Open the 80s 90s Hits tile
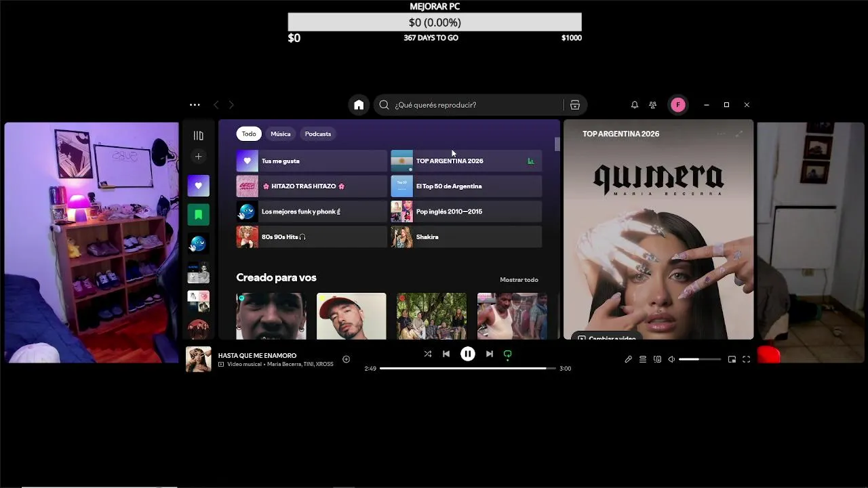The height and width of the screenshot is (488, 868). 312,237
